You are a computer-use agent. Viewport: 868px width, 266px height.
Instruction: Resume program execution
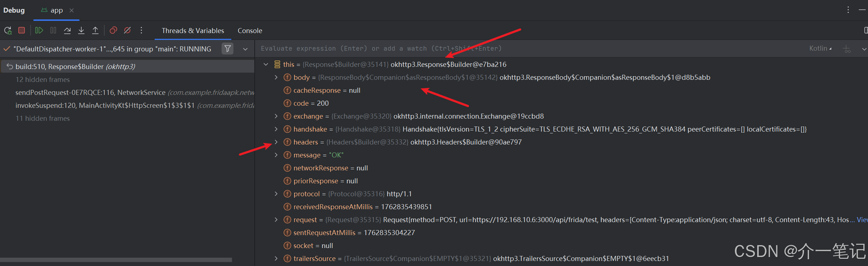[x=39, y=31]
